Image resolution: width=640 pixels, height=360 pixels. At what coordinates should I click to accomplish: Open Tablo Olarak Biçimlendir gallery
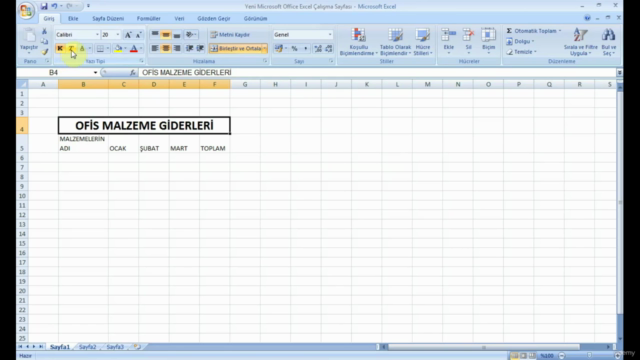pos(395,42)
